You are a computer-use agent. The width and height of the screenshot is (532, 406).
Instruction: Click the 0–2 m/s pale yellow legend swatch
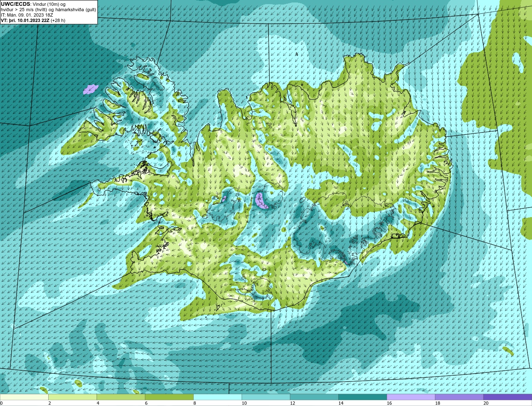pos(24,397)
